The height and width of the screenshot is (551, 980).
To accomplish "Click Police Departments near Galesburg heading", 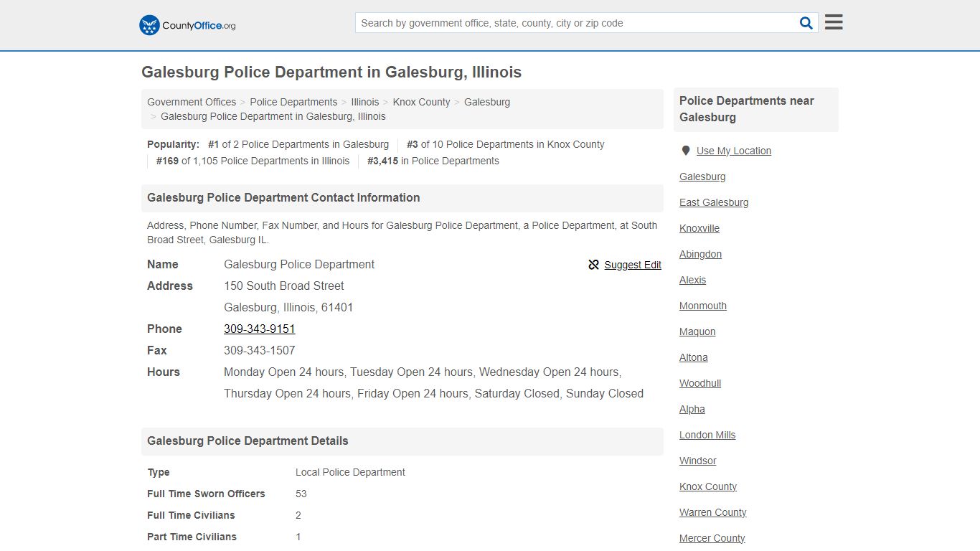I will (747, 109).
